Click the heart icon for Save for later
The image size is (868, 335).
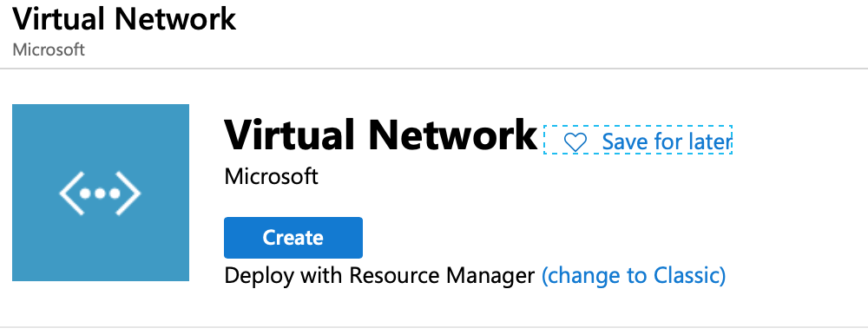tap(575, 143)
